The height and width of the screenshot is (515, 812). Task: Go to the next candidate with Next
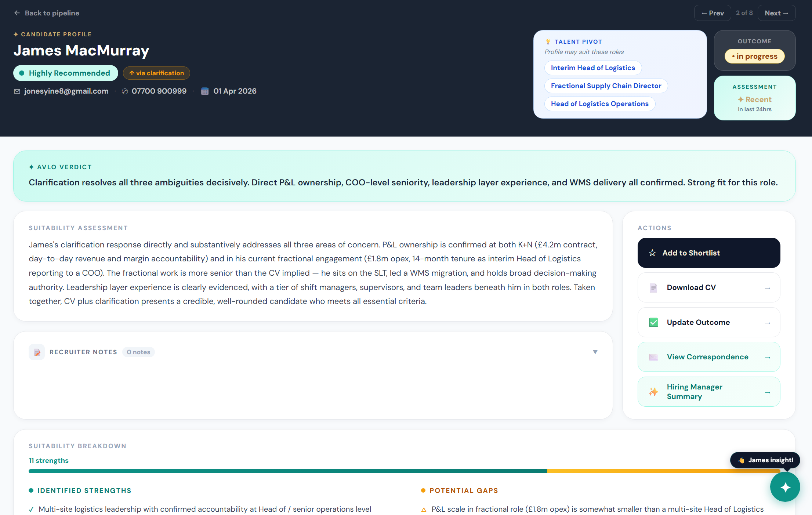tap(776, 13)
